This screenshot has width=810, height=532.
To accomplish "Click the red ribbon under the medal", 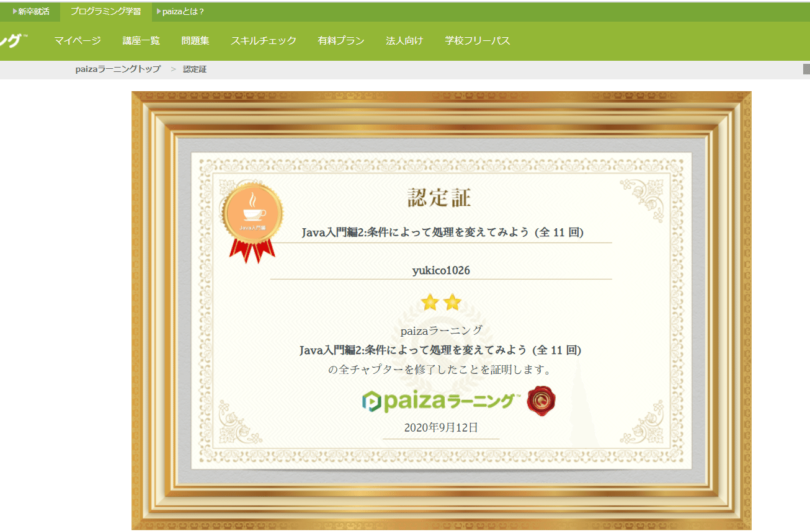I will [251, 248].
